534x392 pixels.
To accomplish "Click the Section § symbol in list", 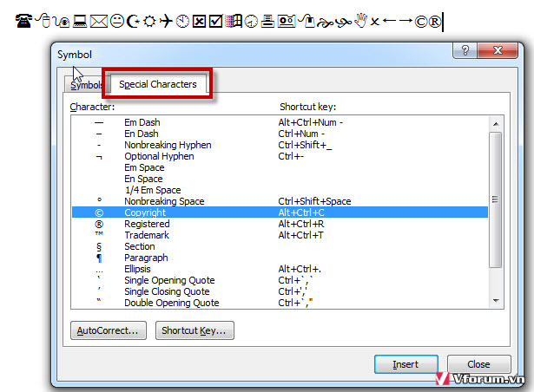I will click(99, 246).
